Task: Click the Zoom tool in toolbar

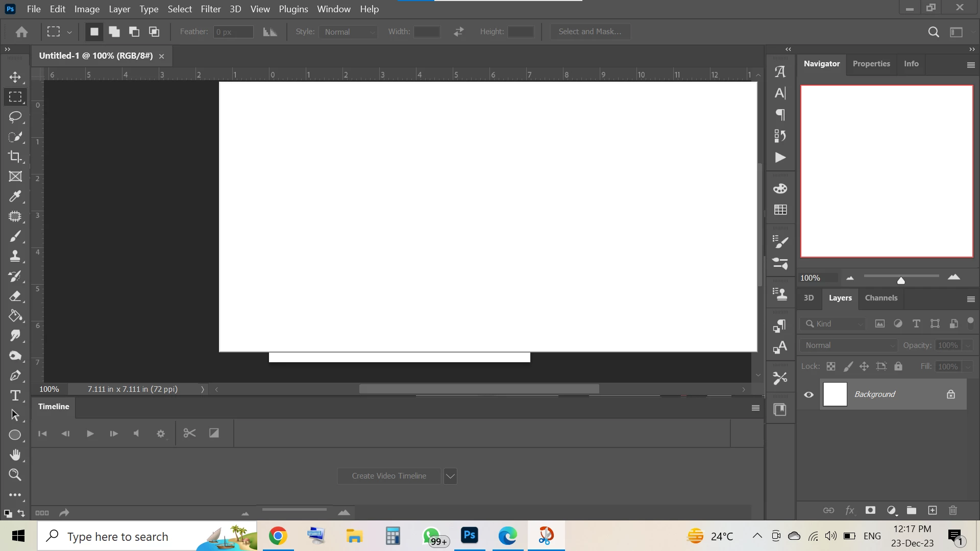Action: coord(15,475)
